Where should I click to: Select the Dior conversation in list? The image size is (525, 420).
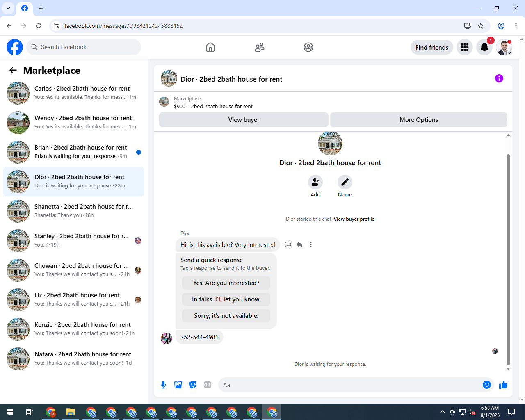74,182
